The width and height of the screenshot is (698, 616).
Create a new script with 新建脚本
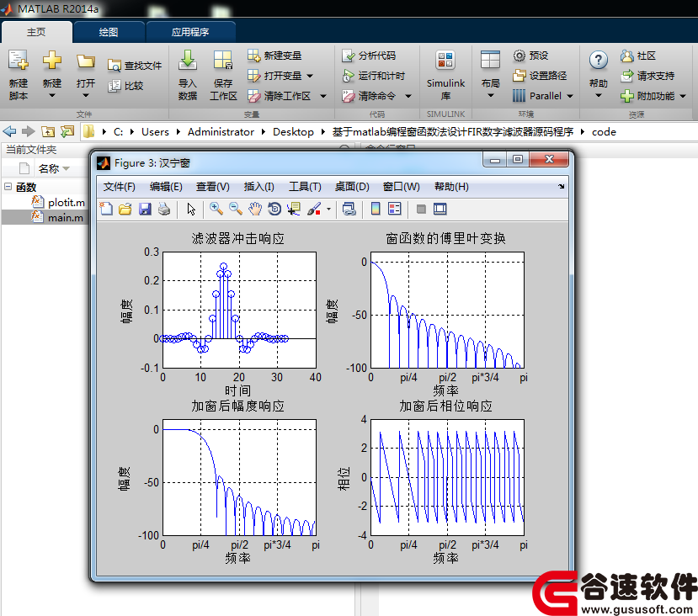pos(19,75)
